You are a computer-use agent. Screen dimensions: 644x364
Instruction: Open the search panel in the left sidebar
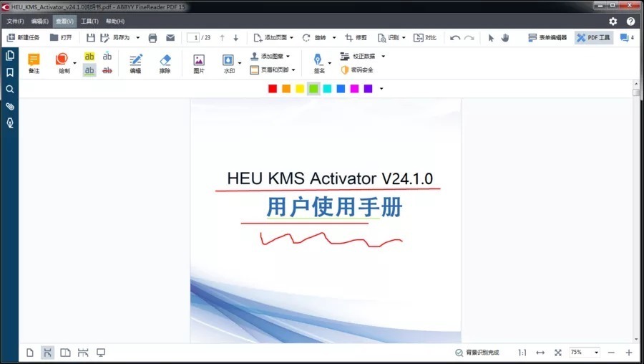click(x=10, y=90)
